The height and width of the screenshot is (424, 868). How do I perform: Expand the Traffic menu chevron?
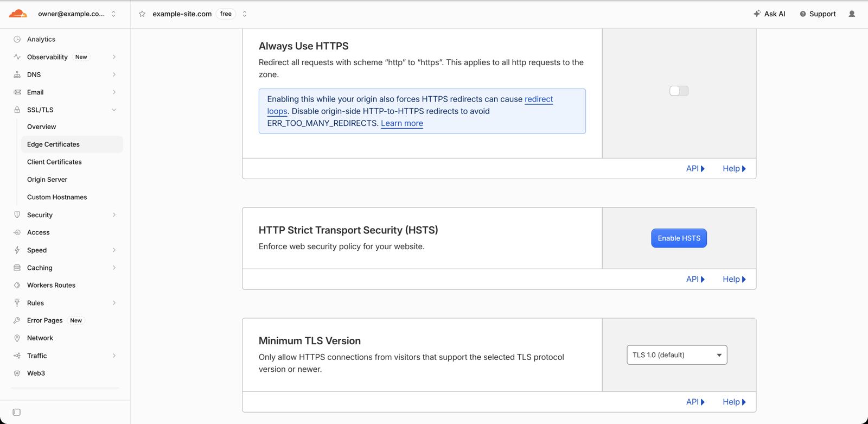click(x=114, y=356)
